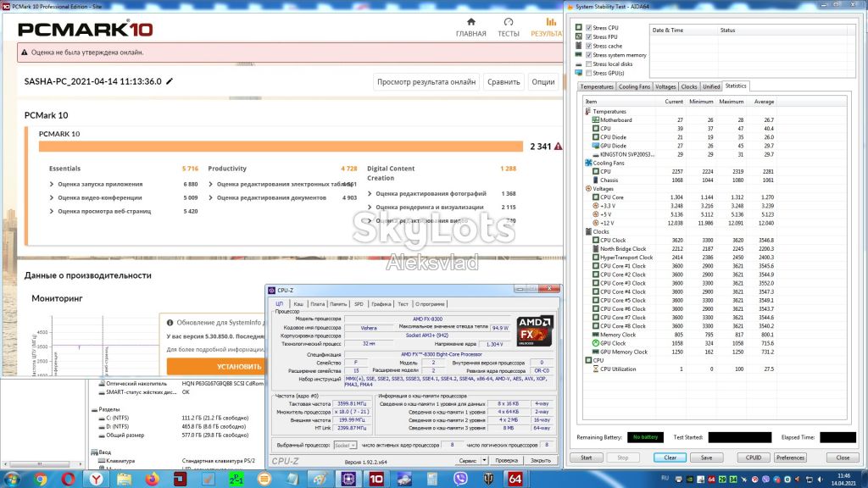Open Google Chrome from the taskbar
868x488 pixels.
tap(40, 479)
